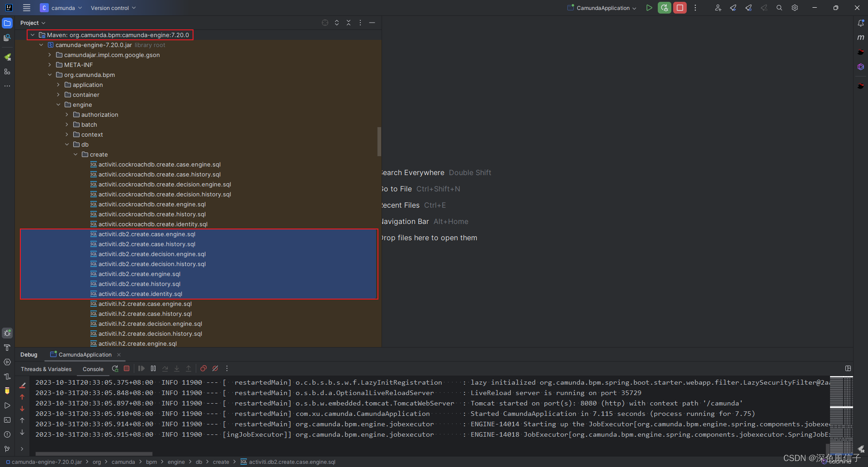The width and height of the screenshot is (868, 467).
Task: Click the console horizontal scrollbar
Action: (94, 453)
